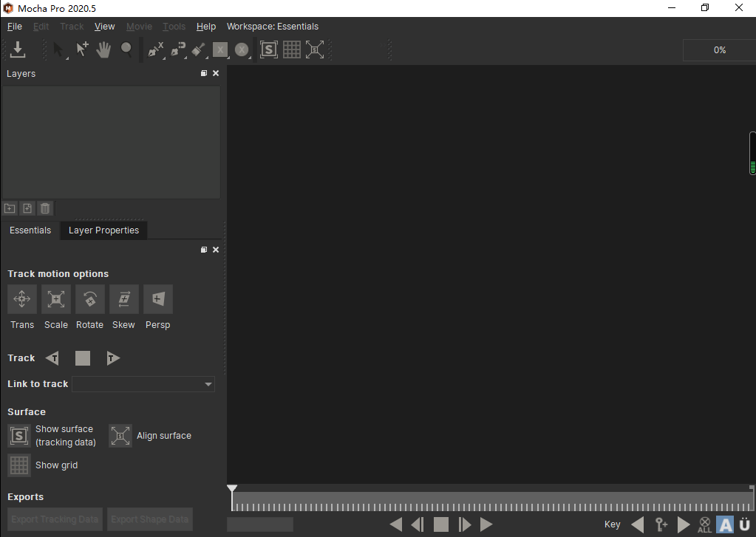
Task: Open the Tools menu
Action: (x=174, y=27)
